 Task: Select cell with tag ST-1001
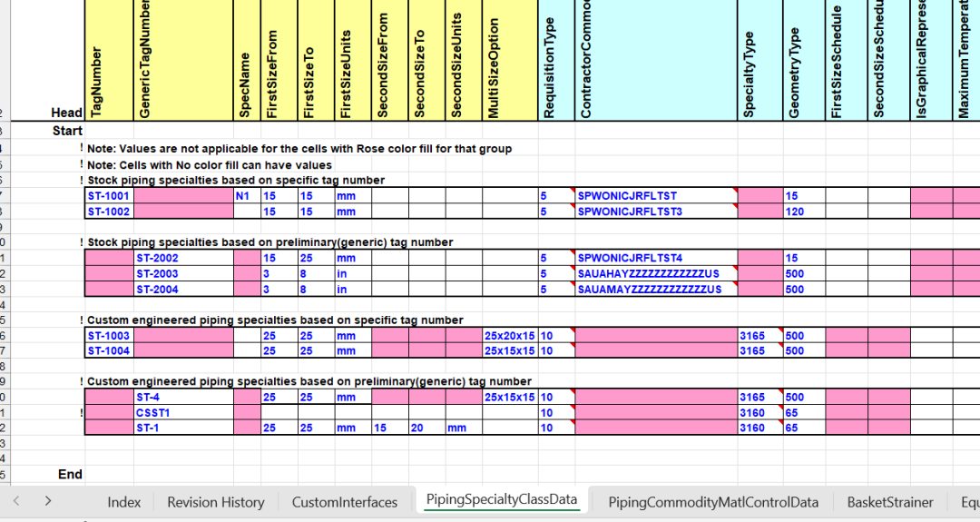[x=109, y=196]
